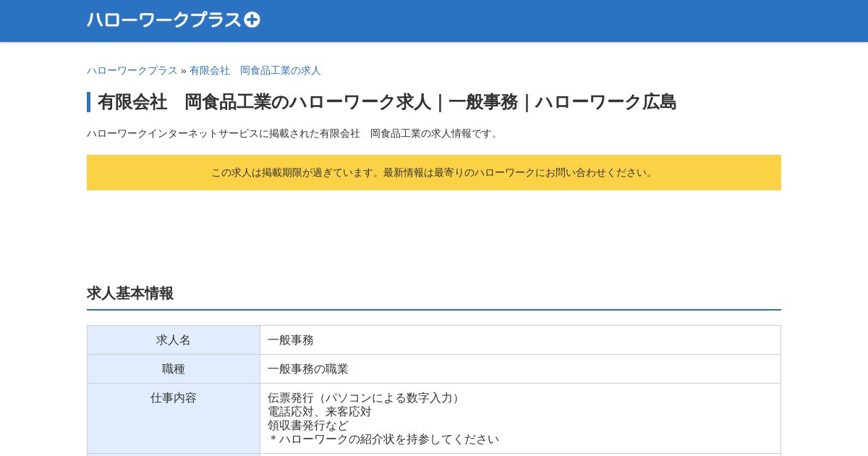868x456 pixels.
Task: Click the intro sentence about ハローワークインターネットサービス
Action: point(294,133)
